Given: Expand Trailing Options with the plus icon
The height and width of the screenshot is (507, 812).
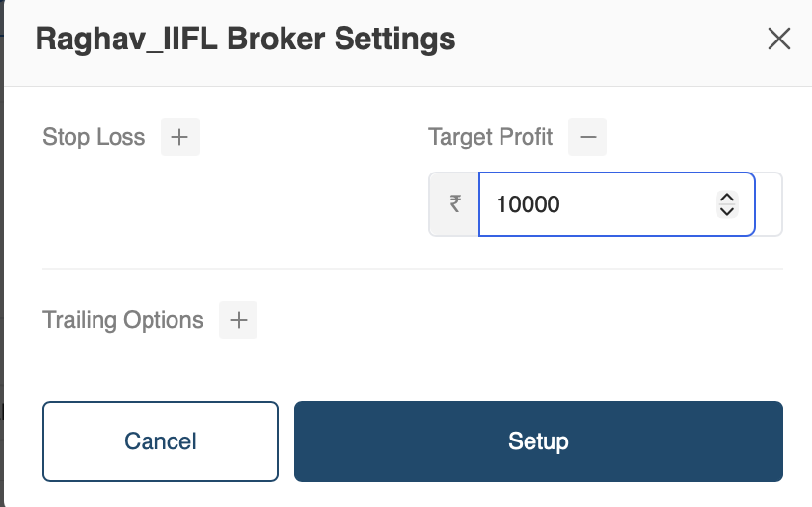Looking at the screenshot, I should coord(238,320).
